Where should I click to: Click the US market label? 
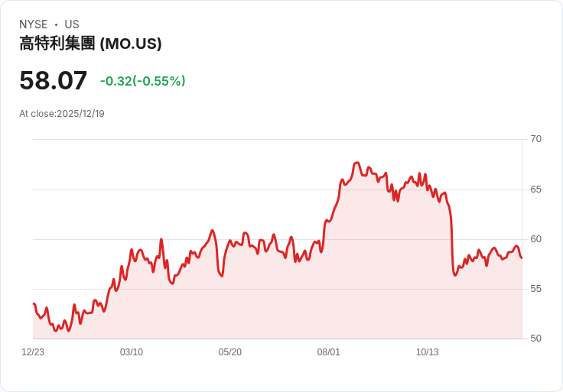[72, 24]
